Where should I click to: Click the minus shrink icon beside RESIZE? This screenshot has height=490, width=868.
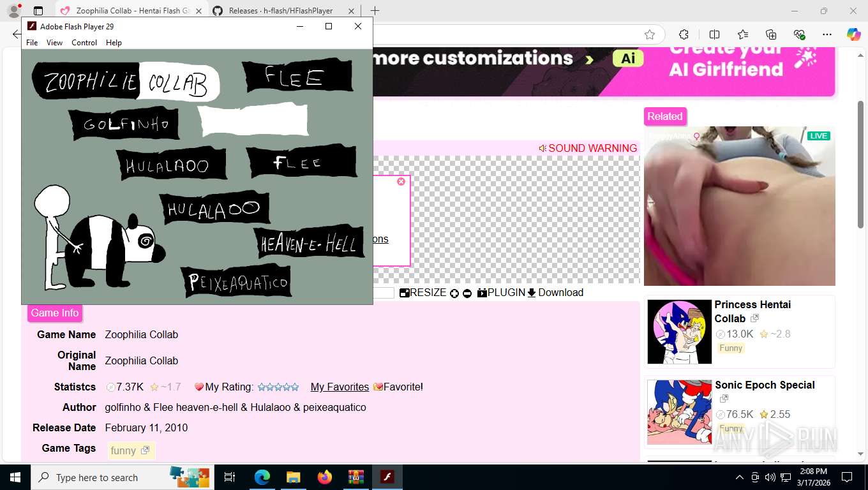(x=467, y=293)
